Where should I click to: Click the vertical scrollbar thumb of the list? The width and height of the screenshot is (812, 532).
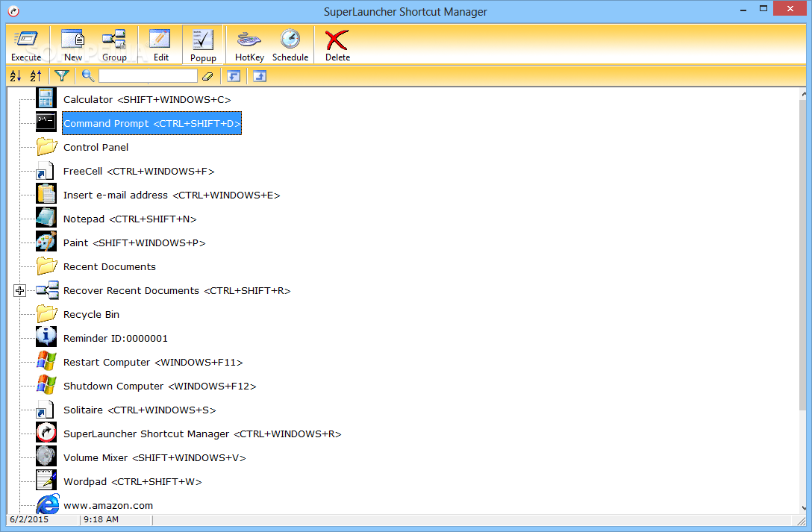tap(803, 254)
